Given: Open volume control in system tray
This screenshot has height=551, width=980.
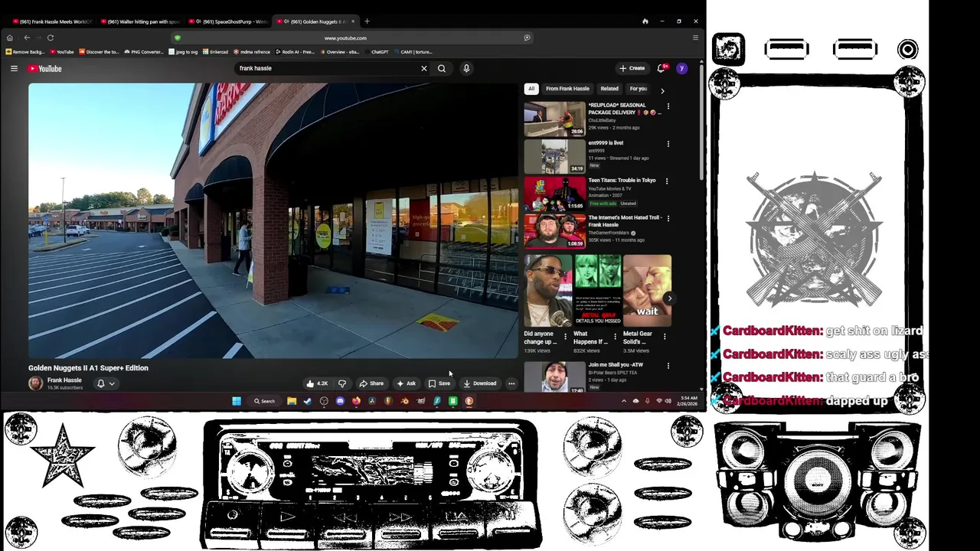Looking at the screenshot, I should coord(668,401).
